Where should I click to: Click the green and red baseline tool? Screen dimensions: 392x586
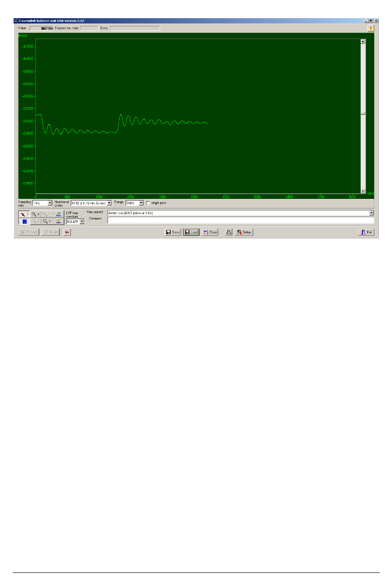click(x=59, y=221)
